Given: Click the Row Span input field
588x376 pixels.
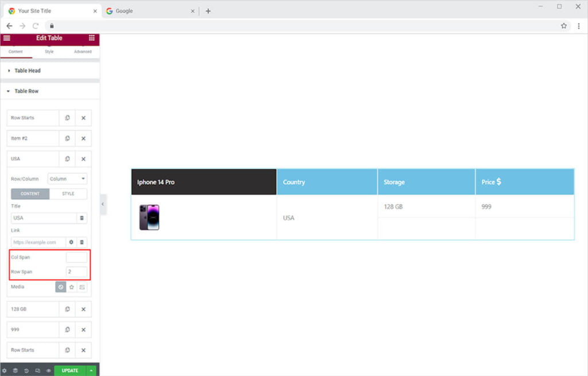Looking at the screenshot, I should coord(76,272).
